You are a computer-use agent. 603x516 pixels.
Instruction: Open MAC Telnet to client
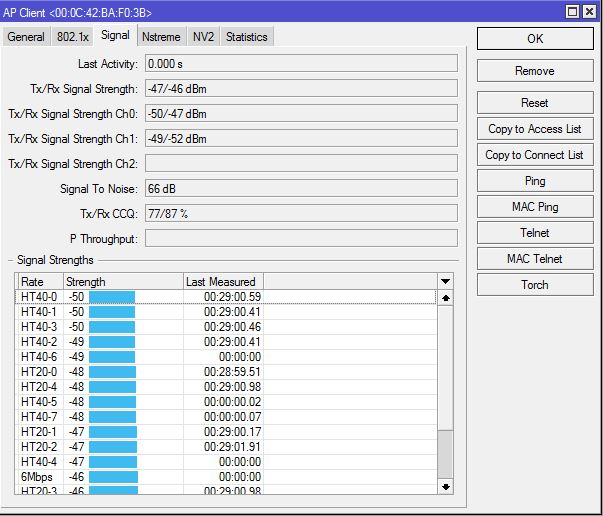(534, 259)
